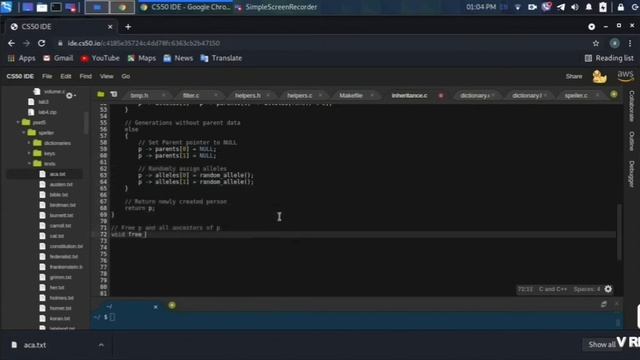Viewport: 640px width, 360px height.
Task: Open View menu
Action: (x=107, y=76)
